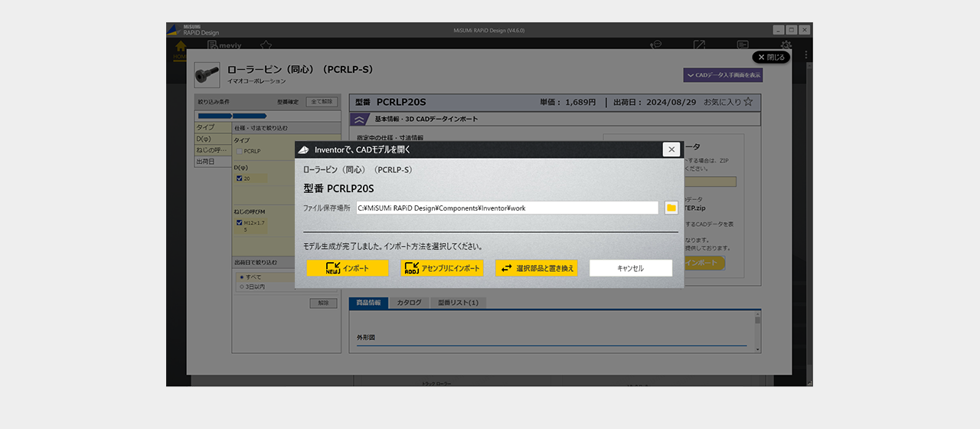Select the すべて ship date radio button
980x429 pixels.
click(242, 277)
